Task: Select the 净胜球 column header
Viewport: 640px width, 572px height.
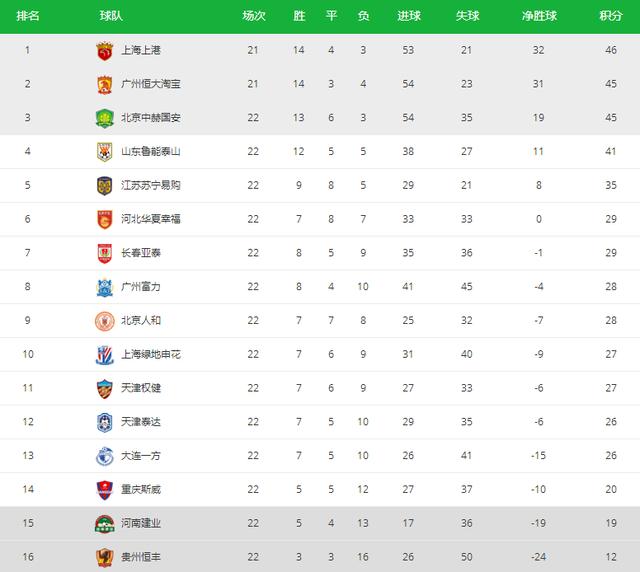Action: (539, 16)
